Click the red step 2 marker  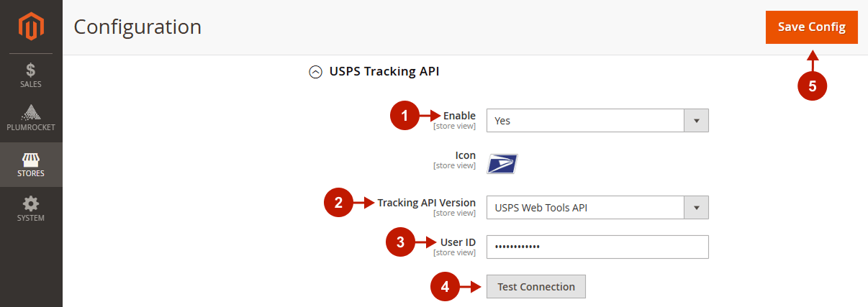coord(338,203)
